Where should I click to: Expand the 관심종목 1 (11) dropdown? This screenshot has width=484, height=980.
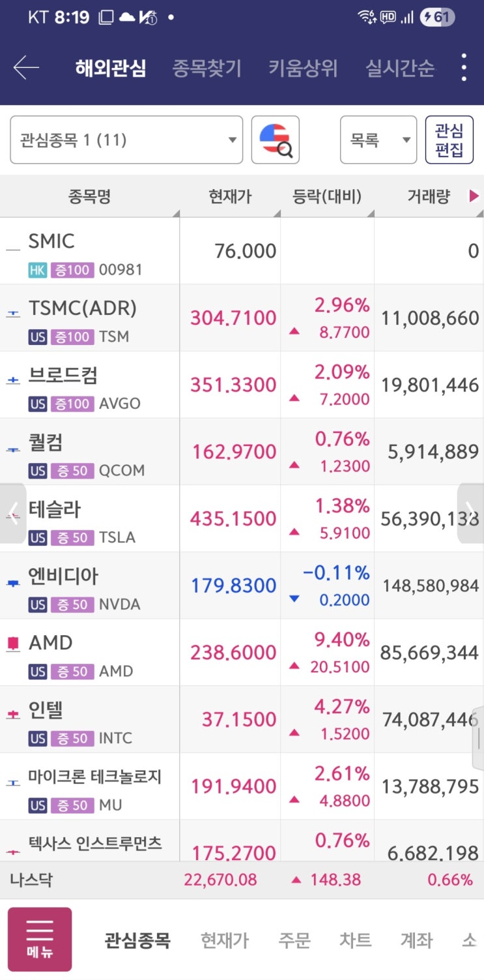[x=126, y=140]
